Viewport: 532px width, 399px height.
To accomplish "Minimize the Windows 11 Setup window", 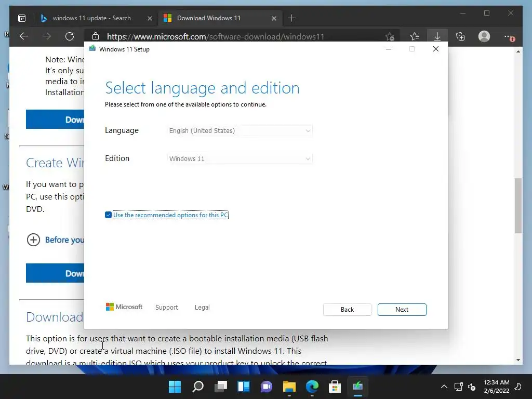I will click(x=389, y=49).
